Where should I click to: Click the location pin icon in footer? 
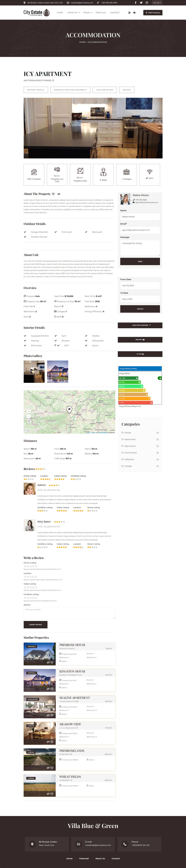(32, 844)
